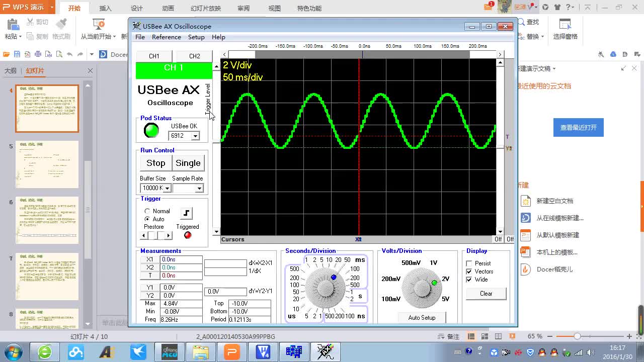Click the Y1 cursor measurement button
Viewport: 644px width, 362px height.
point(150,288)
